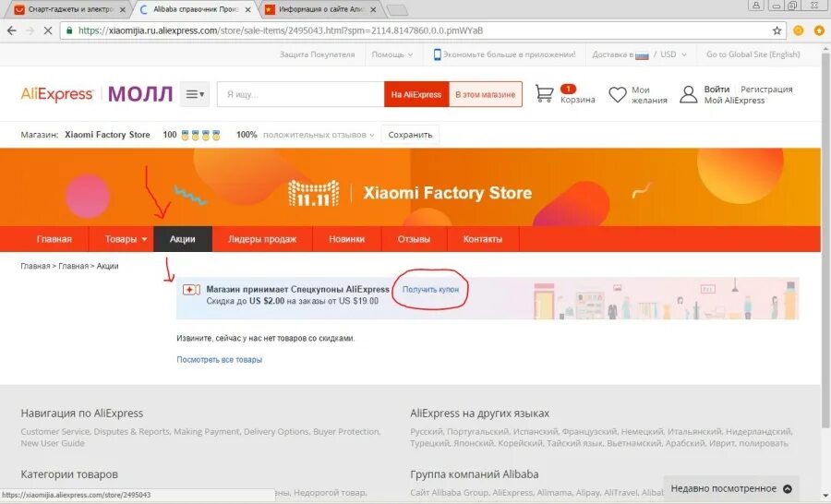The height and width of the screenshot is (504, 831).
Task: Click the Корзина cart label
Action: point(578,100)
